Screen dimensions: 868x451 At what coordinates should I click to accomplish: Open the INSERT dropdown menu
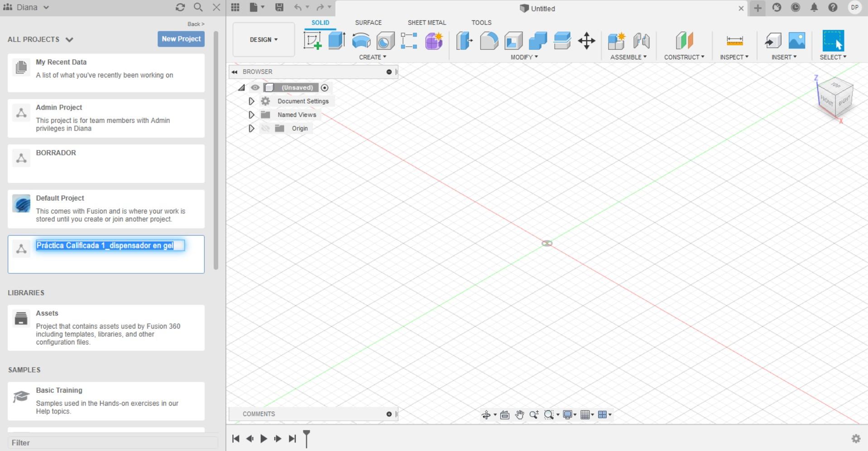[784, 57]
